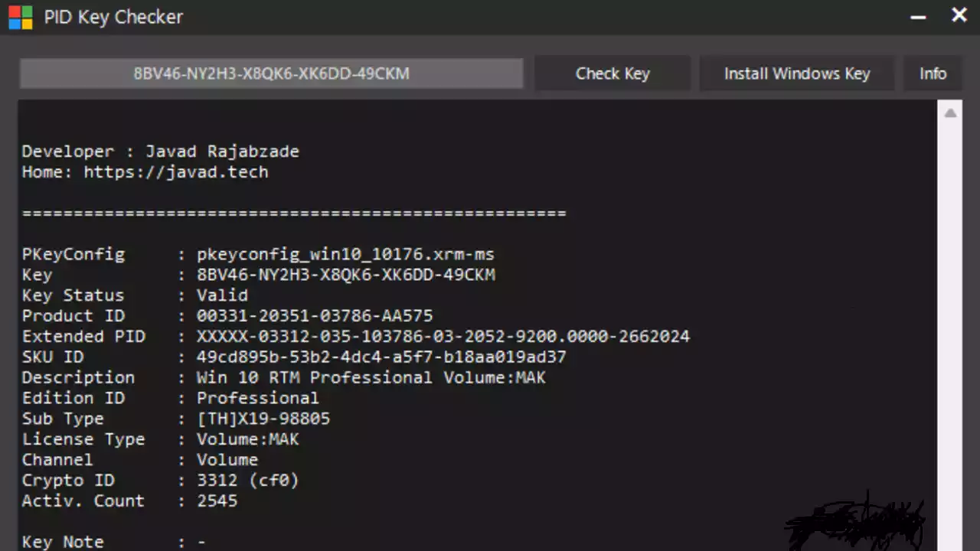Click the Check Key button
This screenshot has width=980, height=551.
(x=612, y=73)
